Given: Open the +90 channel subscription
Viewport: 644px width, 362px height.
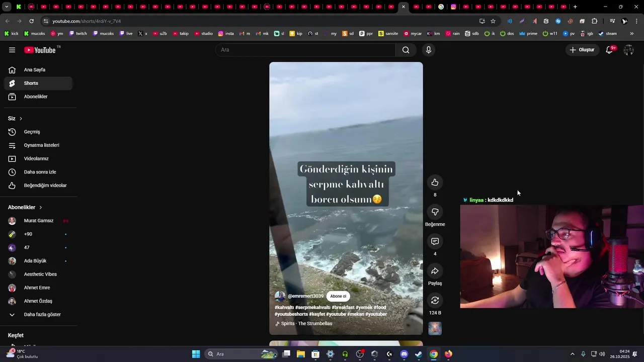Looking at the screenshot, I should [38, 234].
